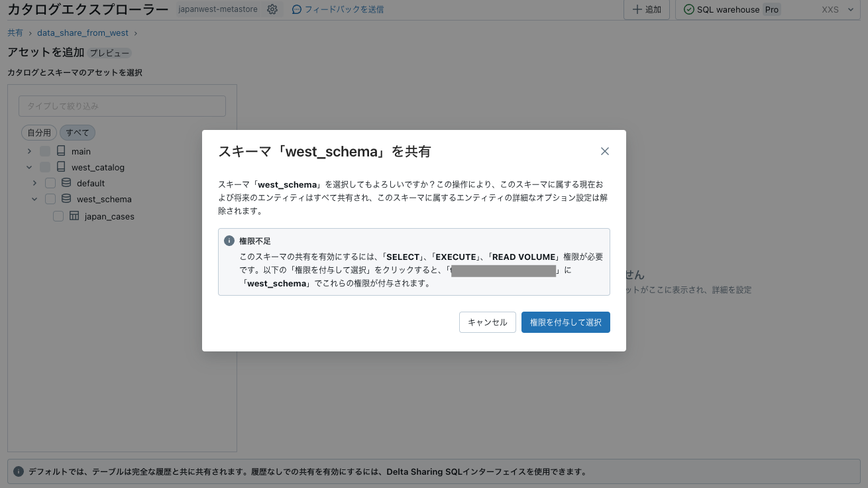Click the catalog icon next to main
868x488 pixels.
tap(61, 151)
